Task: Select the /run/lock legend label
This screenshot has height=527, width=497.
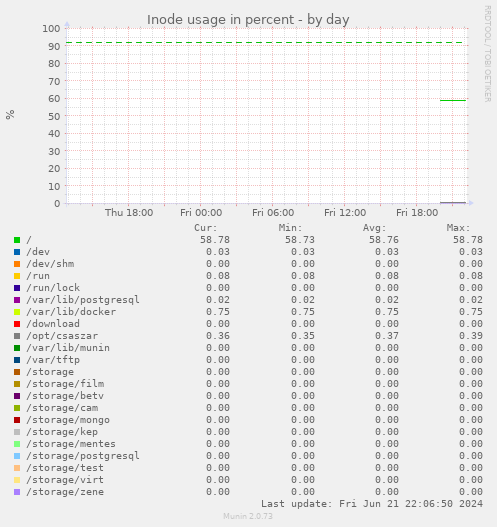Action: (53, 288)
